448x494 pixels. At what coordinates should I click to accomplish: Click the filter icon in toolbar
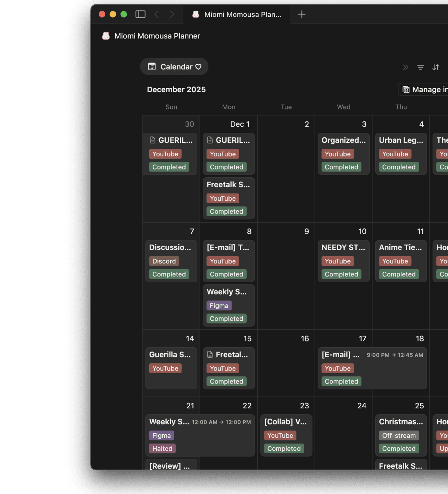[x=420, y=67]
